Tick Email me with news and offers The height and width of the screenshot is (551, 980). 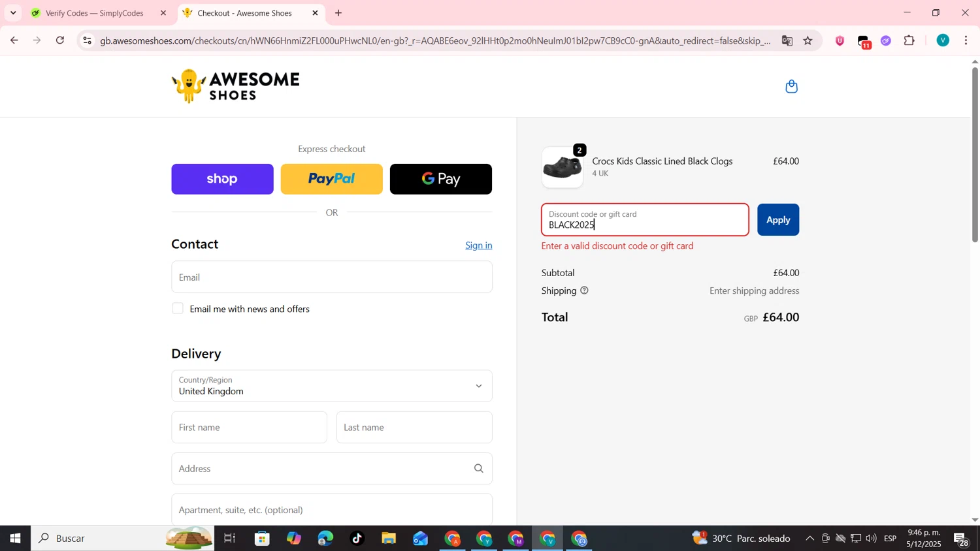(178, 309)
